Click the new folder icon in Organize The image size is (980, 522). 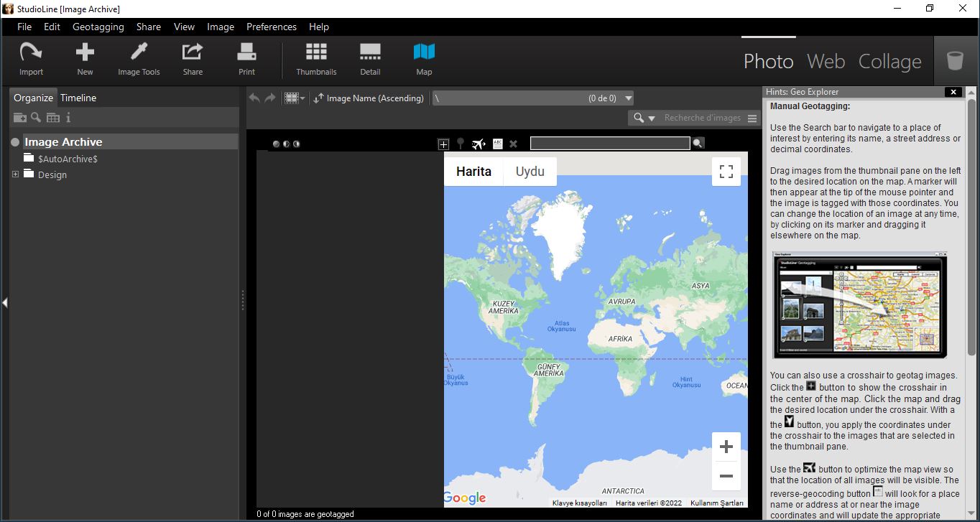[x=19, y=118]
